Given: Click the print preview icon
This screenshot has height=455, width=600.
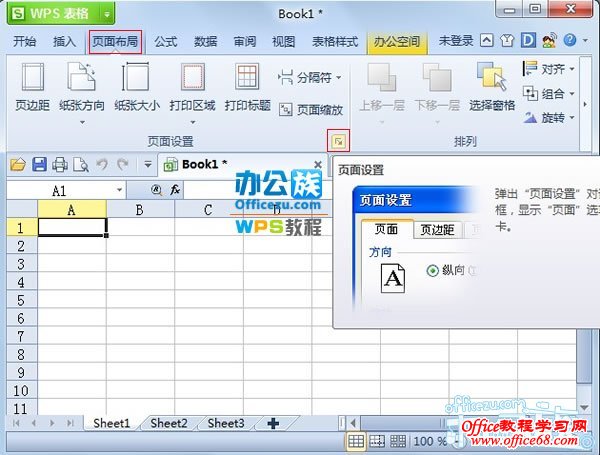Looking at the screenshot, I should (x=81, y=165).
